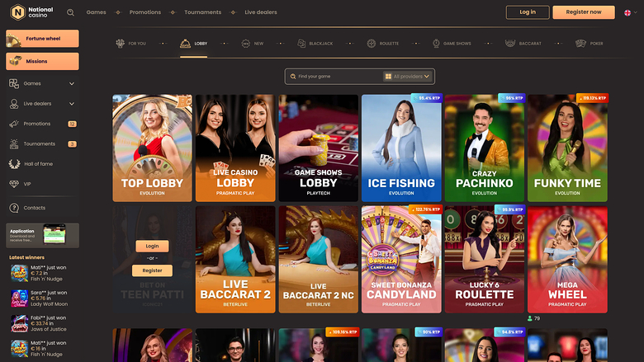
Task: Open the Fortune wheel button
Action: click(x=42, y=39)
